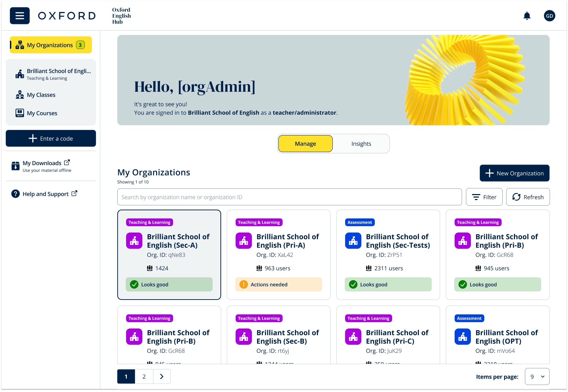This screenshot has height=392, width=568.
Task: Click the Looks good status on Sec-A card
Action: click(169, 284)
